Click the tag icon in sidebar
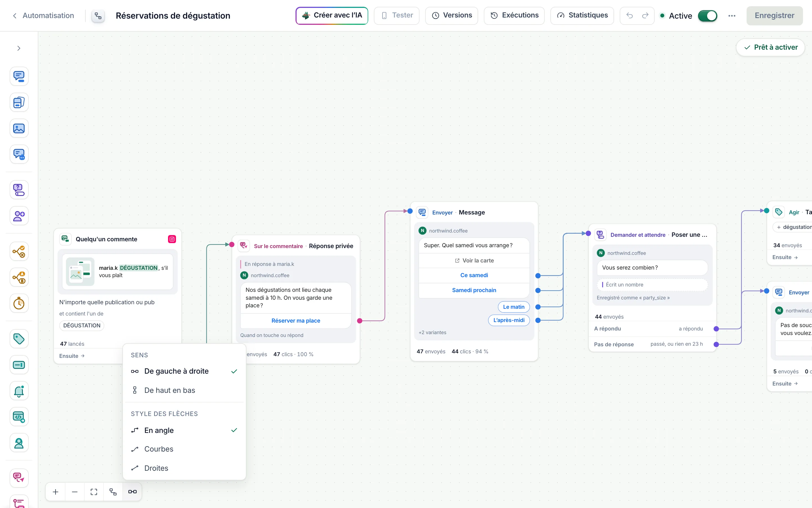Screen dimensions: 812x508 click(19, 339)
